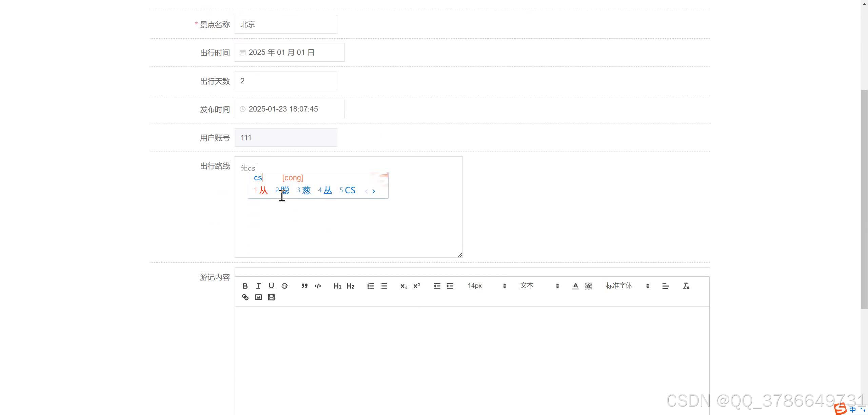Open the 发布时间 datetime picker
The height and width of the screenshot is (415, 868).
[x=290, y=109]
